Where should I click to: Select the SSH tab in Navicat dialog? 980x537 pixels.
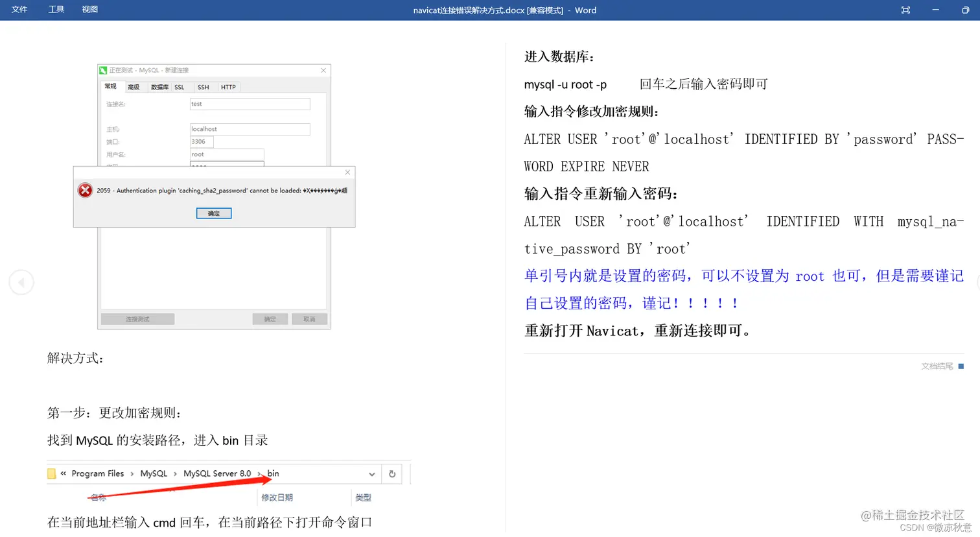coord(204,87)
